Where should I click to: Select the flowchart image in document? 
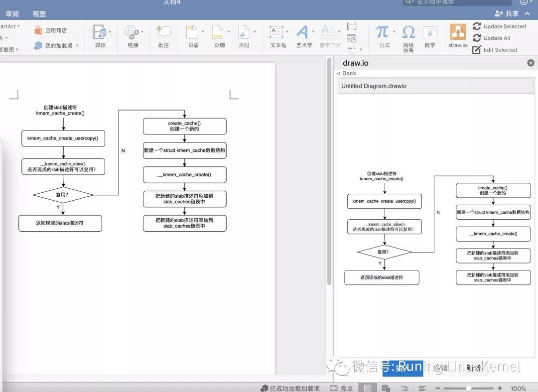click(x=123, y=168)
